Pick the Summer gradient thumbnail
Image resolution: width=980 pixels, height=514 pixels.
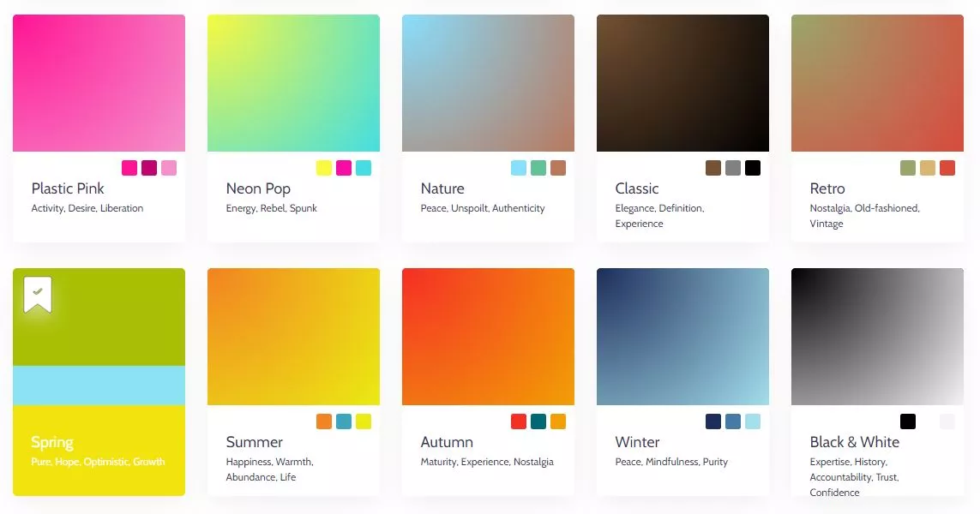pos(293,337)
